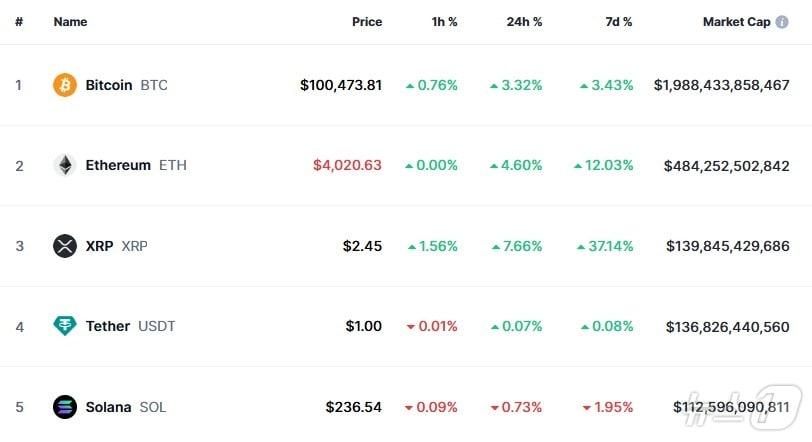Click the XRP logo icon
The width and height of the screenshot is (812, 442).
[65, 246]
